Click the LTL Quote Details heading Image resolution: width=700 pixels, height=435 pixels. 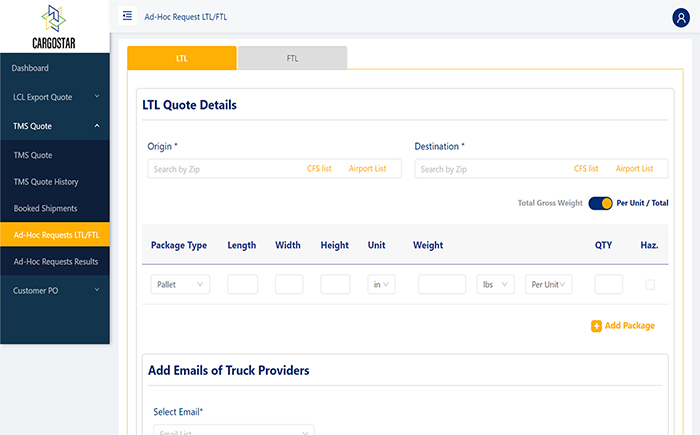click(189, 105)
